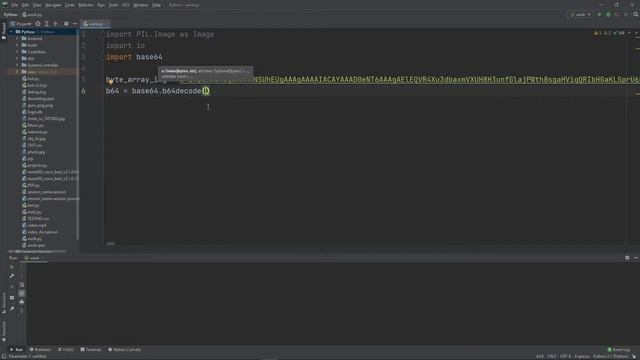Click Rerun green arrow in Run panel
The width and height of the screenshot is (640, 360).
tap(12, 267)
